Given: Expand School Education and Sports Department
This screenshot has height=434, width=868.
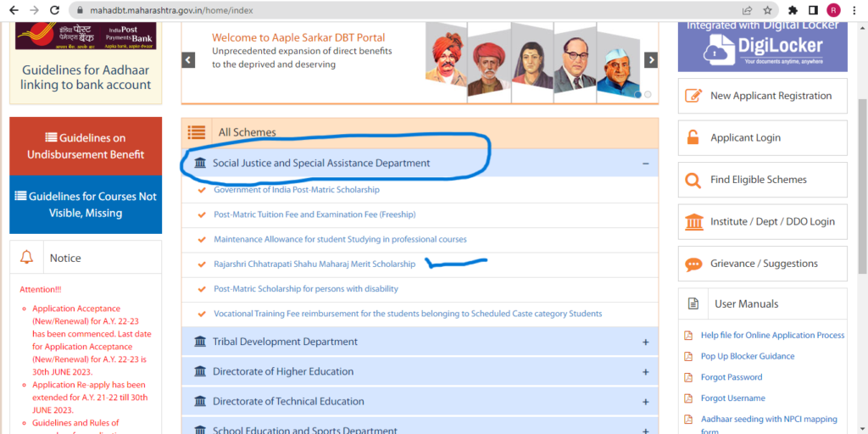Looking at the screenshot, I should coord(645,430).
